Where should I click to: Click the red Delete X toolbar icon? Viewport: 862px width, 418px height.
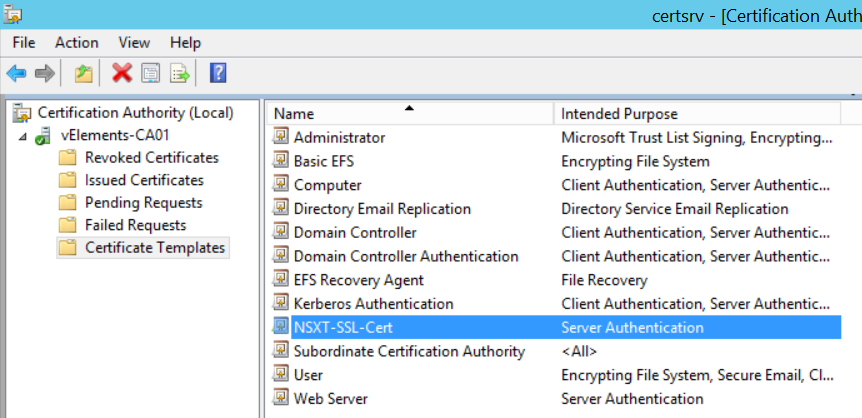(x=122, y=73)
